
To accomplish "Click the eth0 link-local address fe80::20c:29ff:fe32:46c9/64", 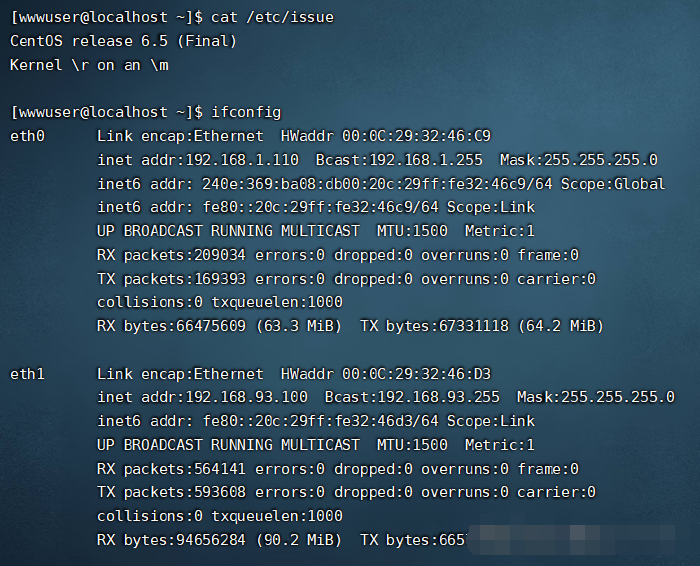I will pos(321,207).
